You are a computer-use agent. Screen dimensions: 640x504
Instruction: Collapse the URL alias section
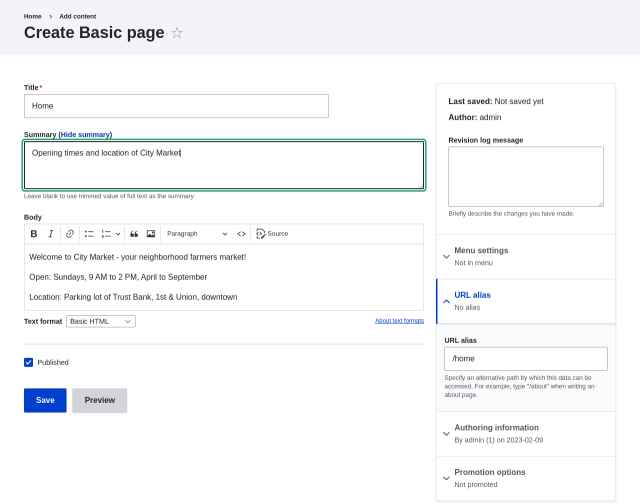pyautogui.click(x=526, y=301)
